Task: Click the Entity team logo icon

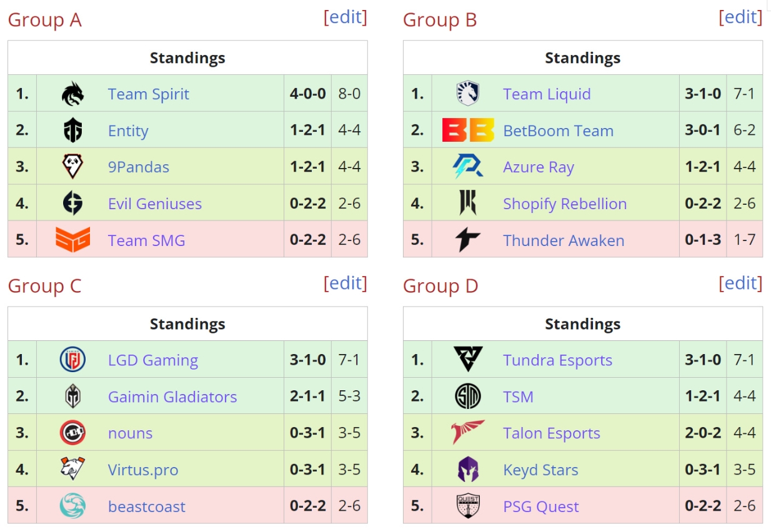Action: [72, 131]
